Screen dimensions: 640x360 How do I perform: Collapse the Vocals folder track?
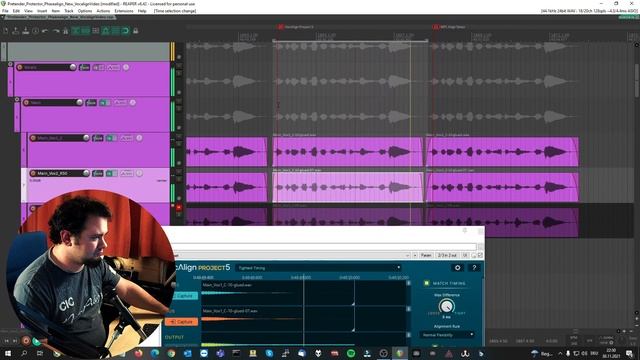[11, 64]
